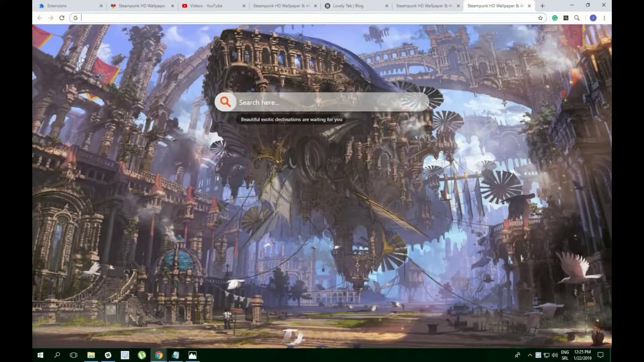Toggle the speaker volume icon in system tray
This screenshot has width=644, height=362.
554,355
